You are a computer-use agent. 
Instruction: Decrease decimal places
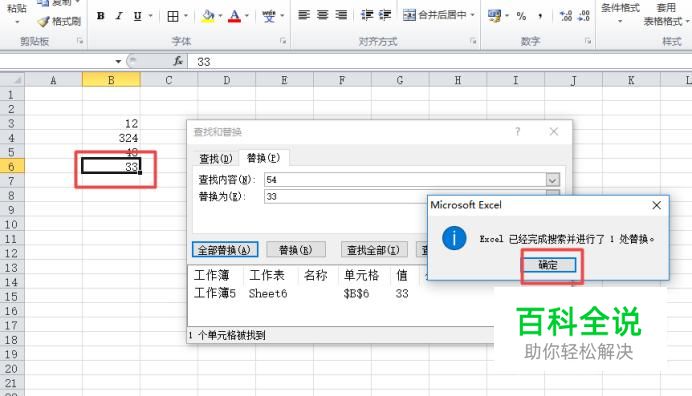click(x=584, y=16)
